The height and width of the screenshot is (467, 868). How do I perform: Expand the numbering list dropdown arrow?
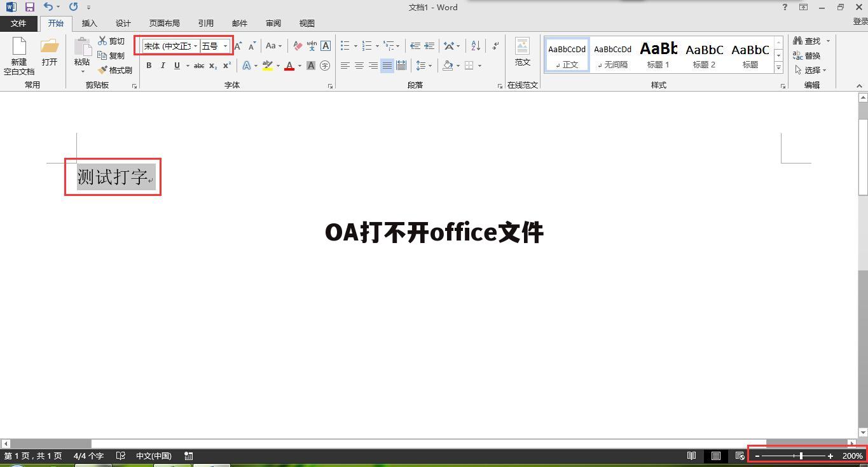[377, 46]
